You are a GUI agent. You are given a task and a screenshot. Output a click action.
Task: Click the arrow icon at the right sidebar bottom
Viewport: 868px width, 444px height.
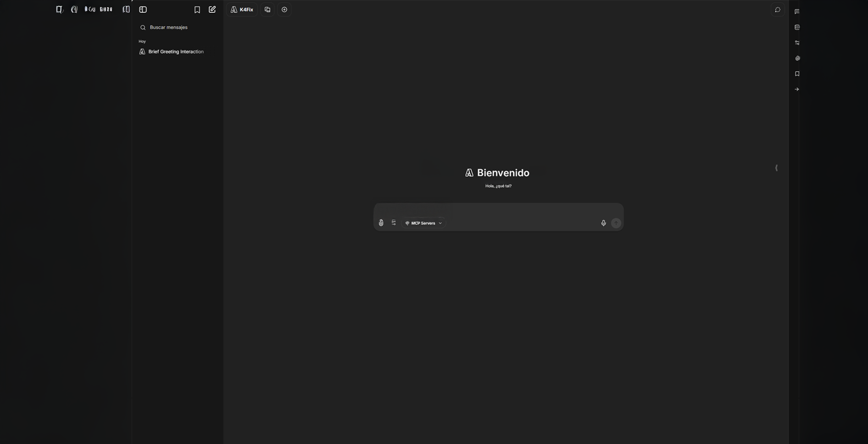tap(797, 90)
